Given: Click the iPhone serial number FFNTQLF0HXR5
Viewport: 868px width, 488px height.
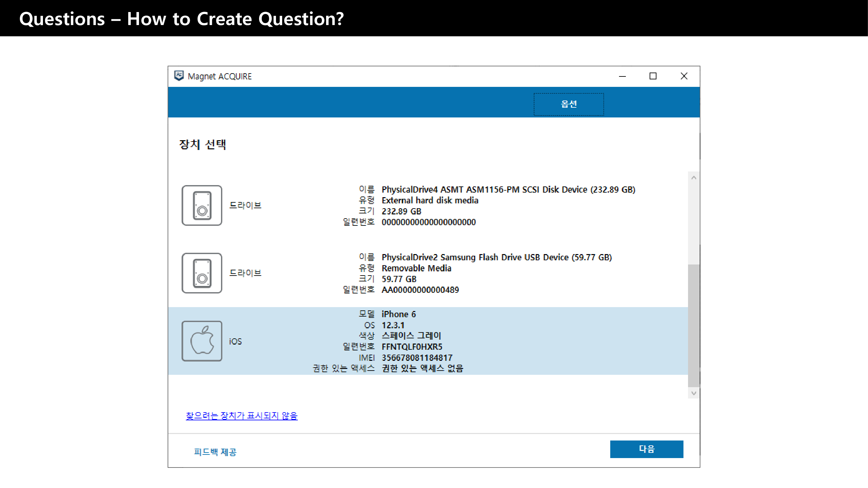Looking at the screenshot, I should point(411,346).
